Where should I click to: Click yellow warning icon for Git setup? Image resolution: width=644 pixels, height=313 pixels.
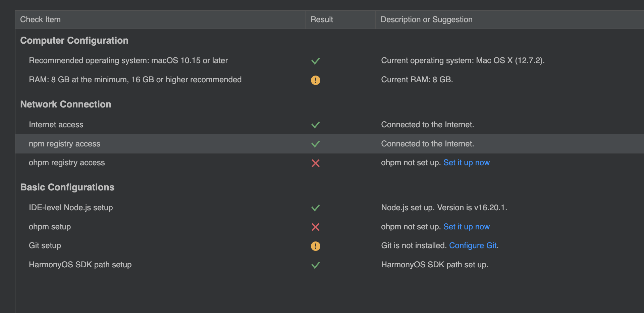click(315, 246)
